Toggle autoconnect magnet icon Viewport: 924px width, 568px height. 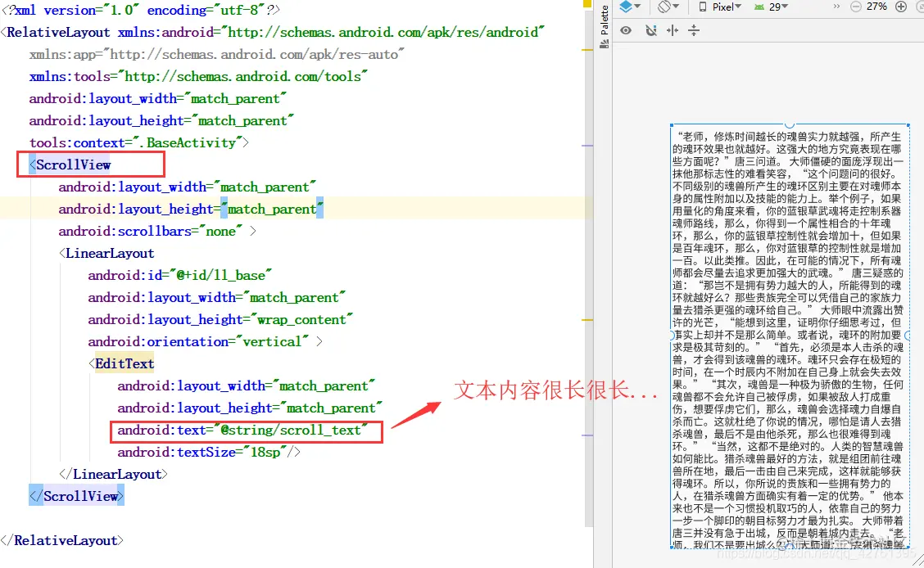coord(650,30)
